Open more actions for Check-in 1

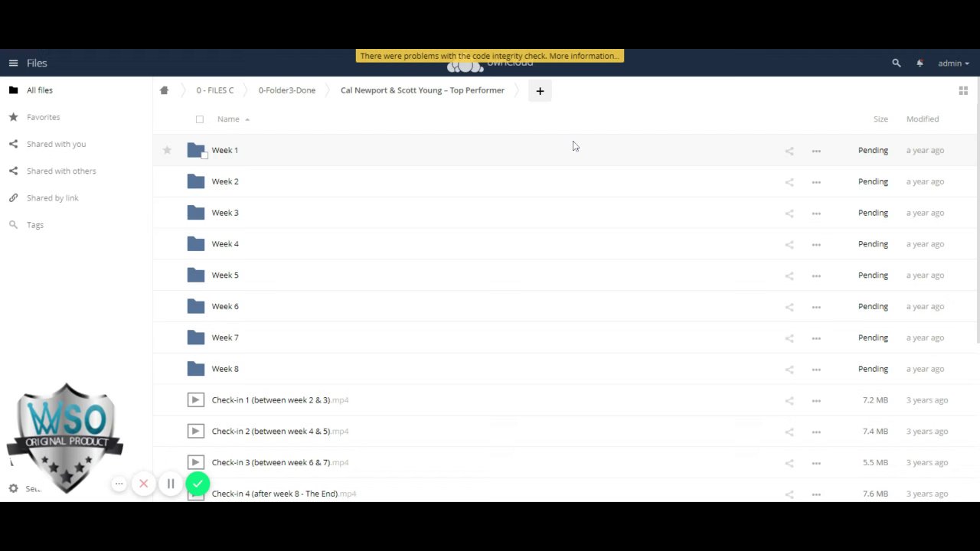(x=816, y=401)
